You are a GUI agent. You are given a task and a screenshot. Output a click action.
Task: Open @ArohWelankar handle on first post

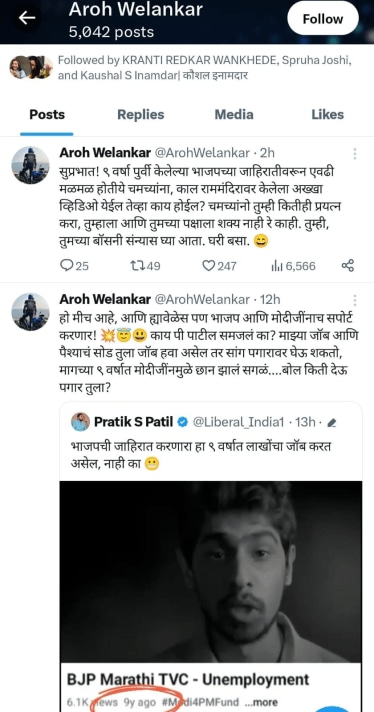point(202,153)
